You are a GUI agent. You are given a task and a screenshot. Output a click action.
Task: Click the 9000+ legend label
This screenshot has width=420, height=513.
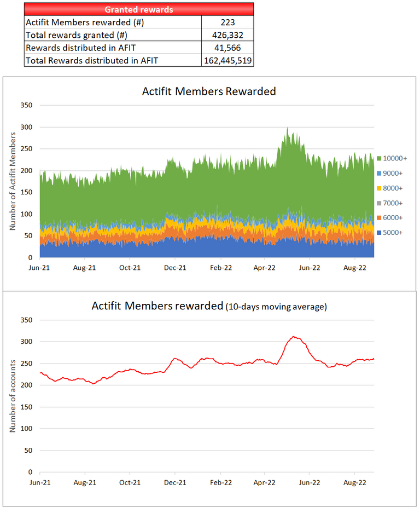[x=393, y=174]
